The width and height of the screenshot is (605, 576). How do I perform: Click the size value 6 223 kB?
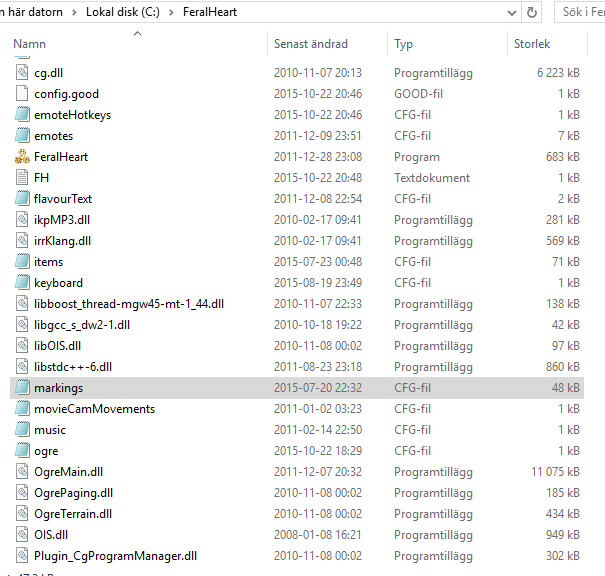coord(558,73)
